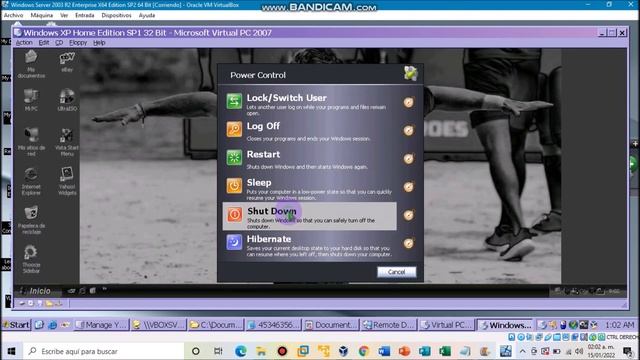Switch to C:\Docum... taskbar window
The width and height of the screenshot is (640, 360).
[216, 325]
